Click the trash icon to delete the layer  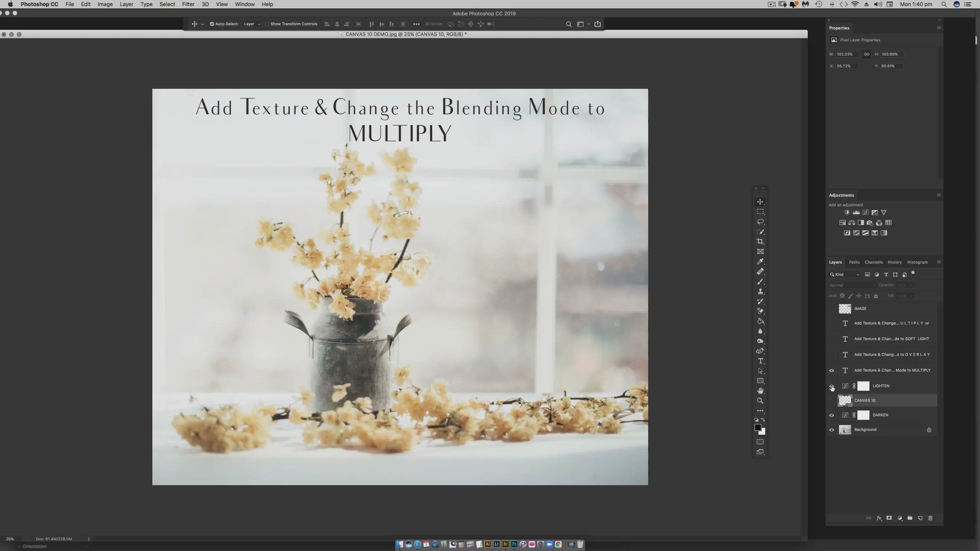(x=931, y=518)
